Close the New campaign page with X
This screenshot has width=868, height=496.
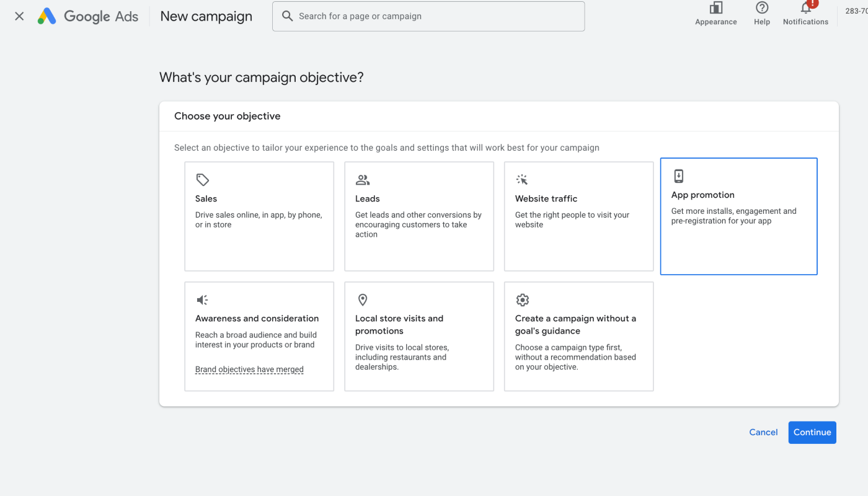pos(19,16)
